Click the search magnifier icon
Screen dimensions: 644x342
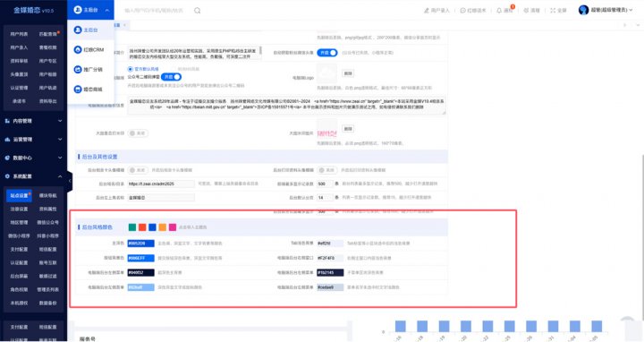click(198, 10)
